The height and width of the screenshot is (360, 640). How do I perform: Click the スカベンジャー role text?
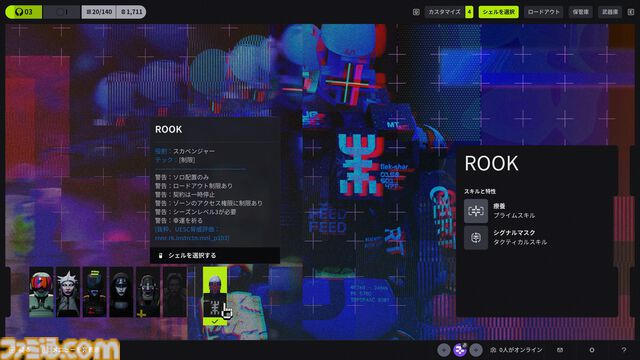[194, 151]
